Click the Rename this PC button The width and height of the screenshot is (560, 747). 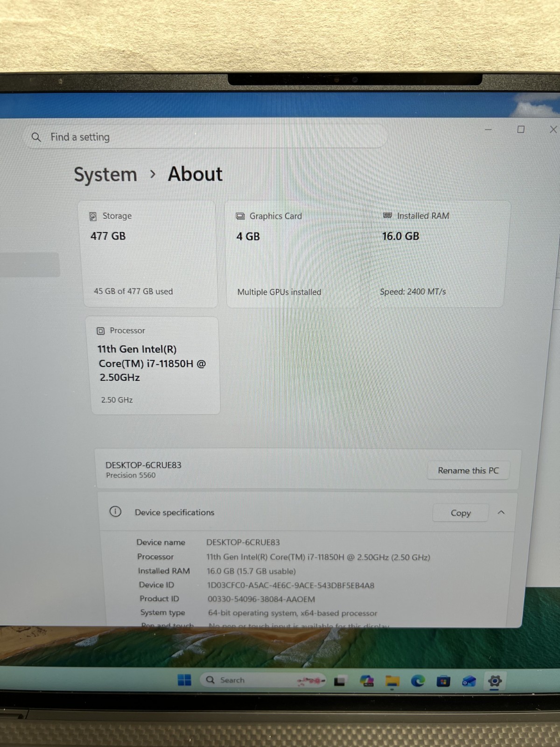click(x=468, y=470)
